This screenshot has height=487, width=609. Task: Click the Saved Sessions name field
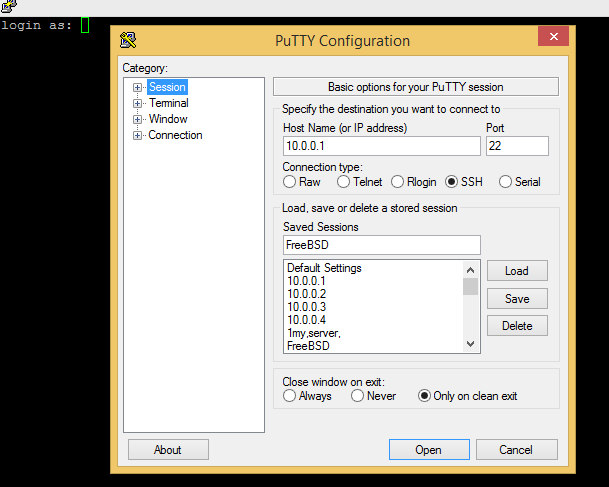click(381, 245)
